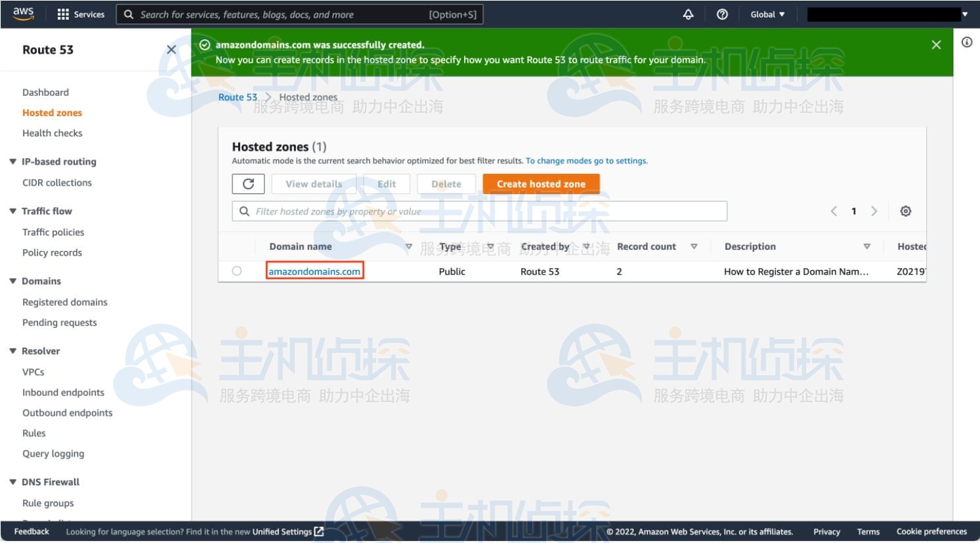Open the Global region dropdown
Image resolution: width=980 pixels, height=543 pixels.
coord(767,14)
